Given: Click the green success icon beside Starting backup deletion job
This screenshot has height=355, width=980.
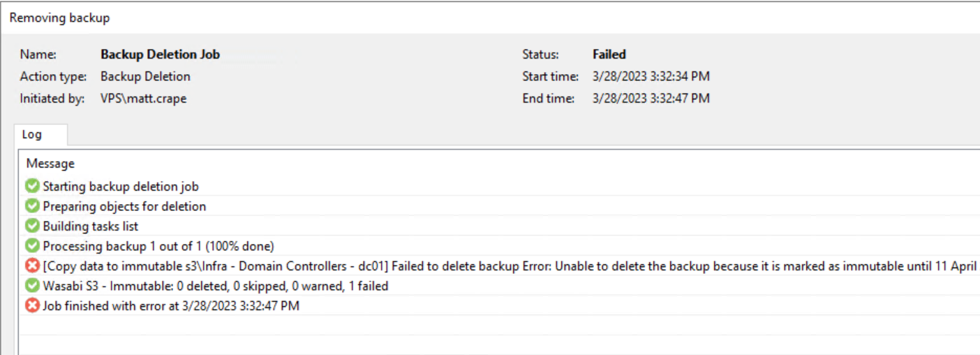Looking at the screenshot, I should (32, 186).
